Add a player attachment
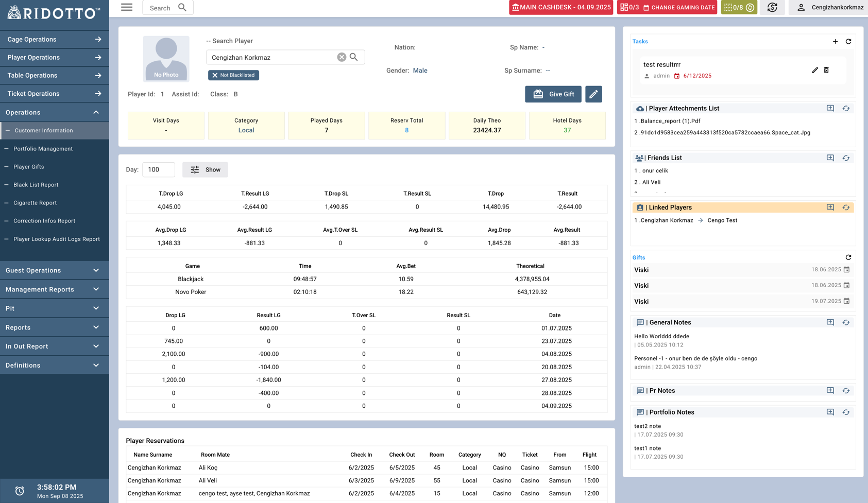868x503 pixels. tap(830, 108)
